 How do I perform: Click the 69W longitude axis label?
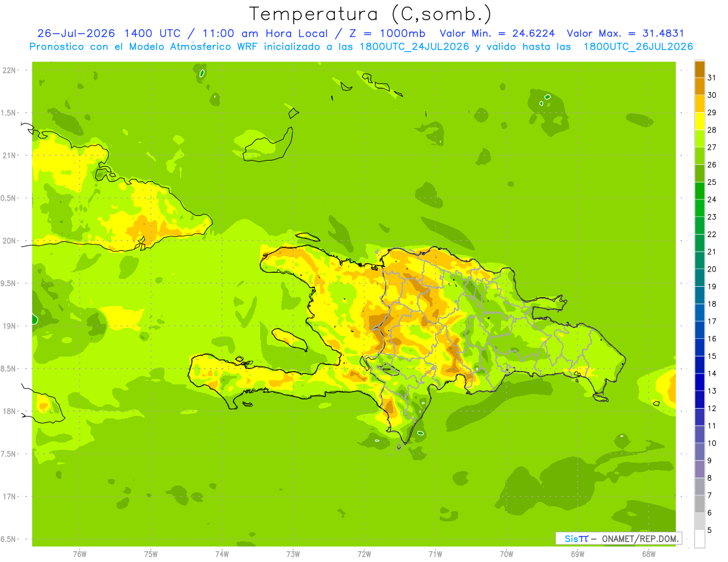coord(578,554)
